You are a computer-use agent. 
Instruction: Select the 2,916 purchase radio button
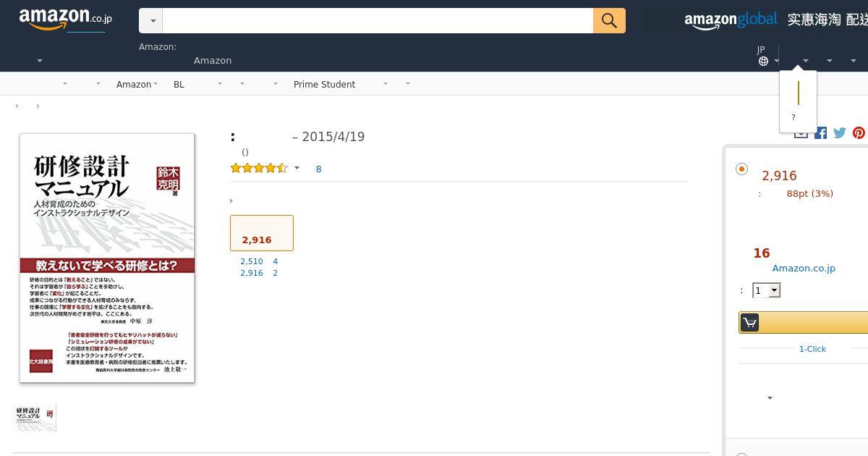click(741, 169)
